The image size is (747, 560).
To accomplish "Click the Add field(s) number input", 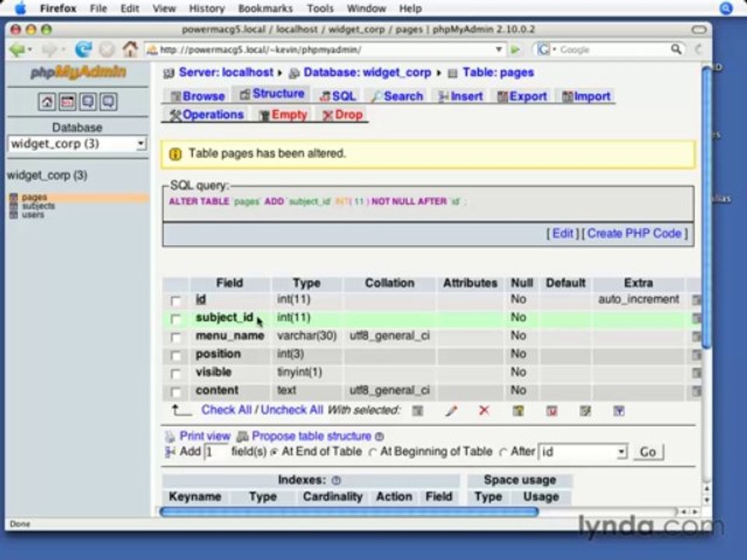I will tap(216, 451).
